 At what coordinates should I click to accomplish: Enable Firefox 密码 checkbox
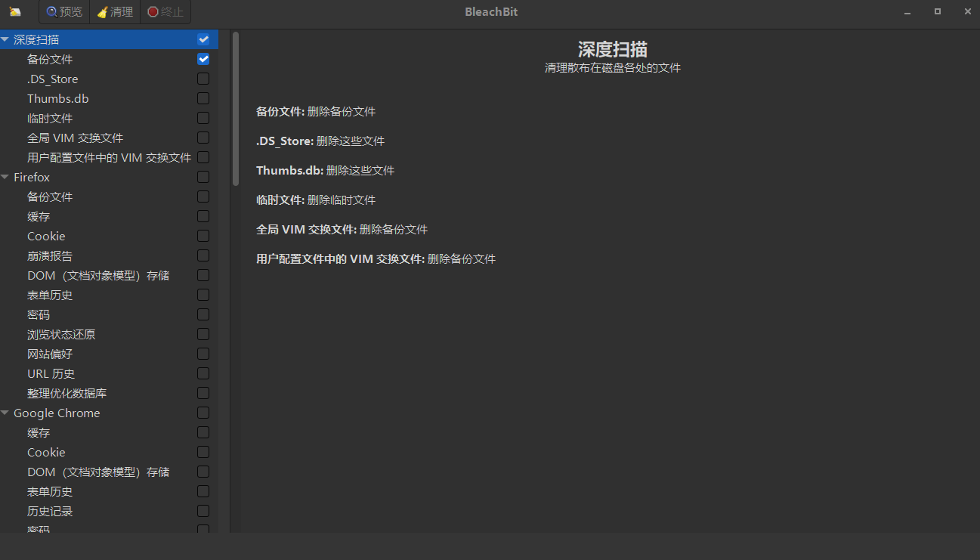coord(203,314)
